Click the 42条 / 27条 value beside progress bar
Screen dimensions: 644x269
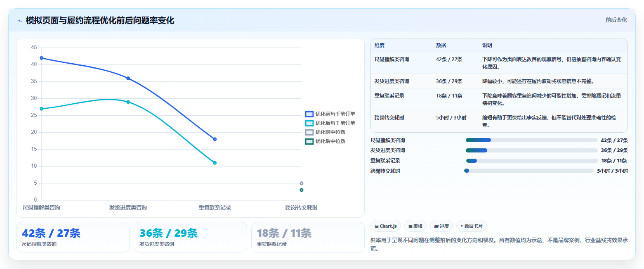[614, 140]
